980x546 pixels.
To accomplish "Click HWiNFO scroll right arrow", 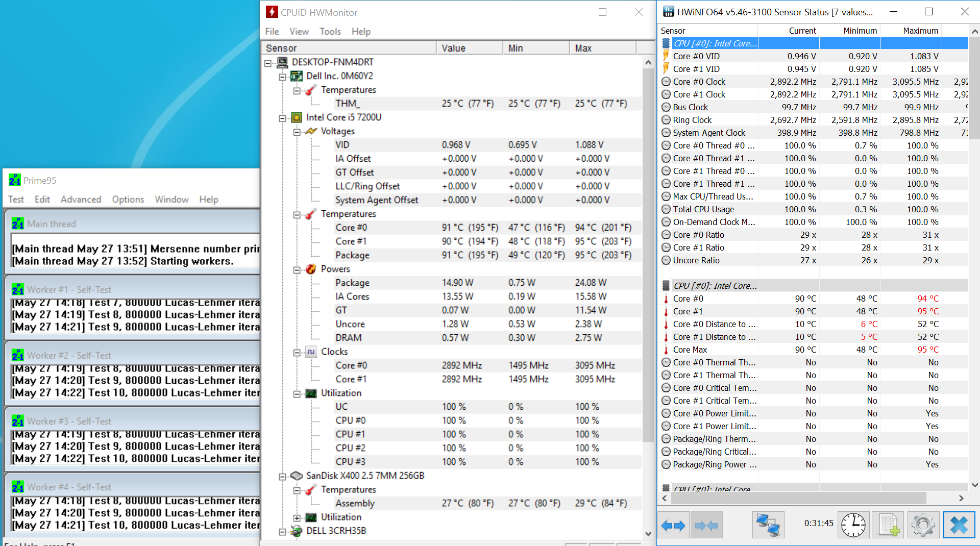I will [961, 498].
